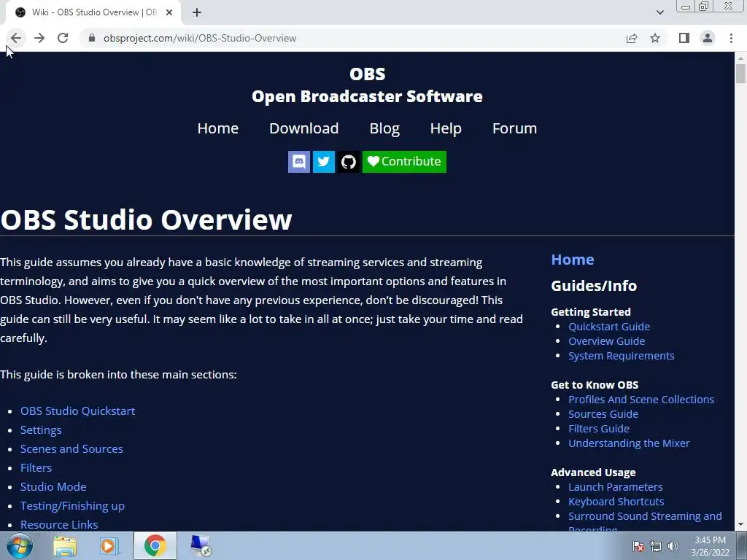This screenshot has height=560, width=747.
Task: Close the Wiki OBS Studio Overview tab
Action: pyautogui.click(x=169, y=12)
